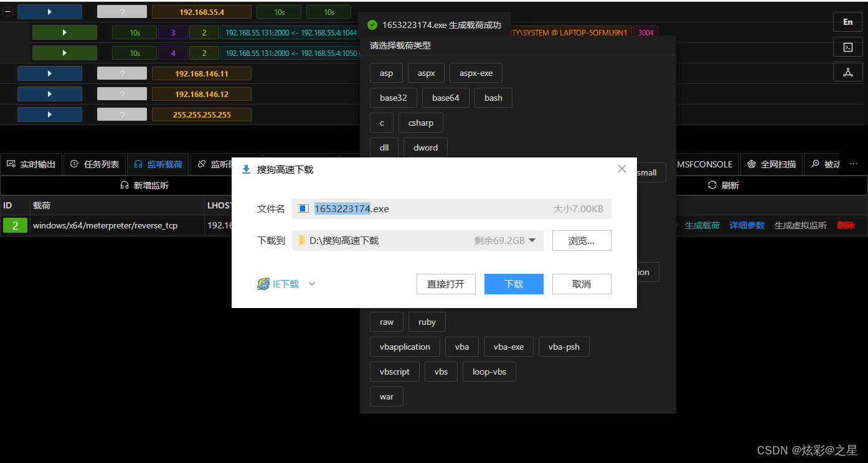This screenshot has width=868, height=463.
Task: Choose the loop-vbs payload type
Action: (x=489, y=372)
